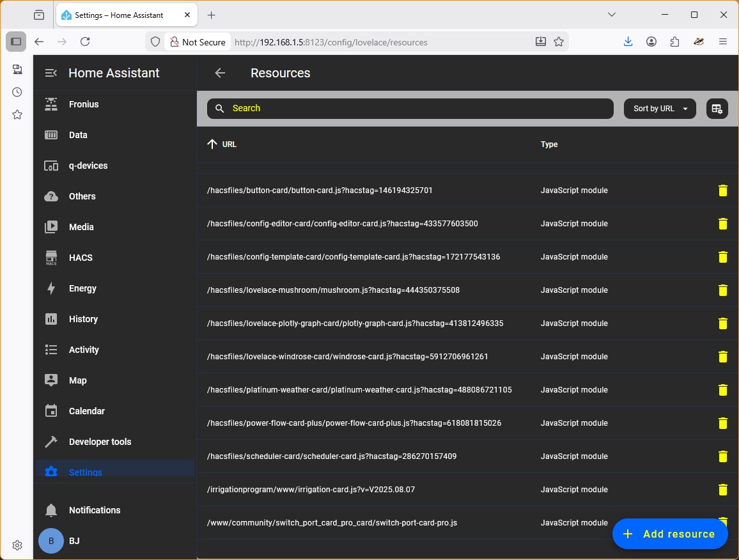Open the scheduler-card resource row
739x560 pixels.
332,456
